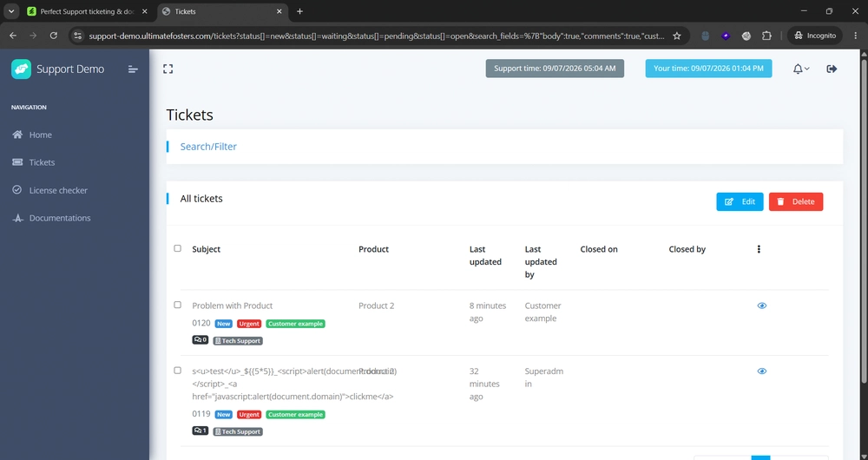Click Urgent badge on ticket 0119
This screenshot has height=460, width=868.
click(x=249, y=414)
